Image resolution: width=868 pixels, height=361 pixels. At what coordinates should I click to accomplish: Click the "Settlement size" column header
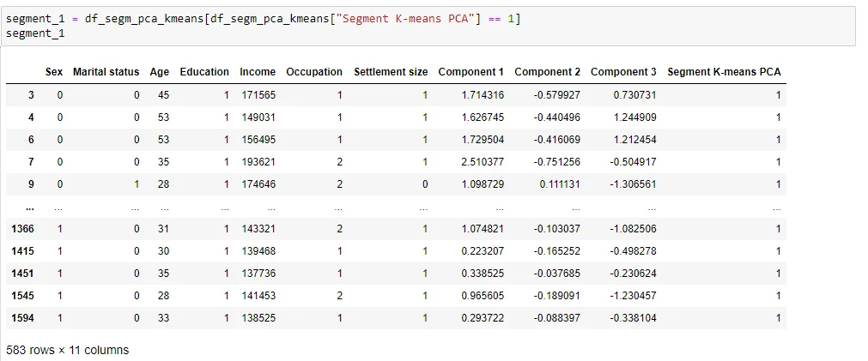tap(391, 72)
